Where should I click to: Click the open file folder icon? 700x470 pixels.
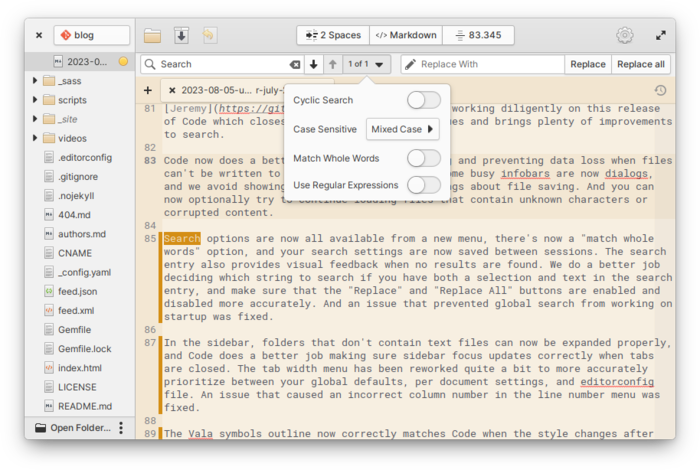(x=152, y=36)
